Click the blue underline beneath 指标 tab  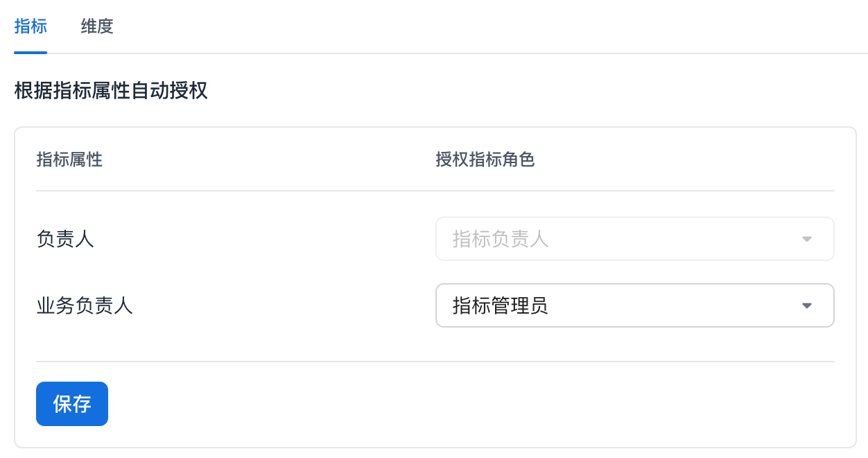click(31, 52)
